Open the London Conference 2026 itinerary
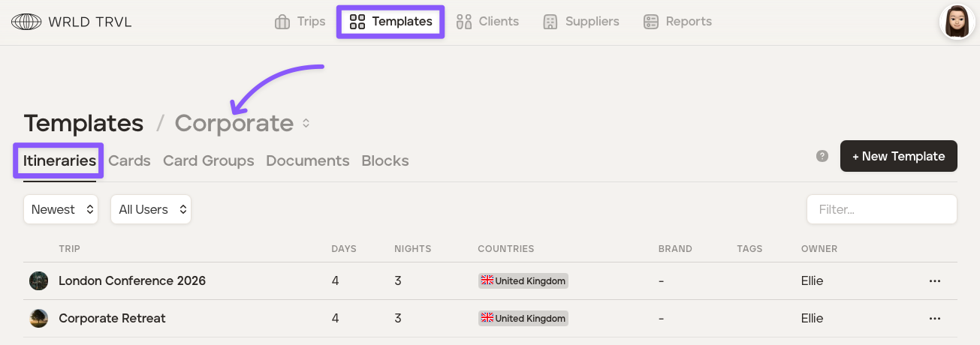The height and width of the screenshot is (345, 980). [x=132, y=281]
